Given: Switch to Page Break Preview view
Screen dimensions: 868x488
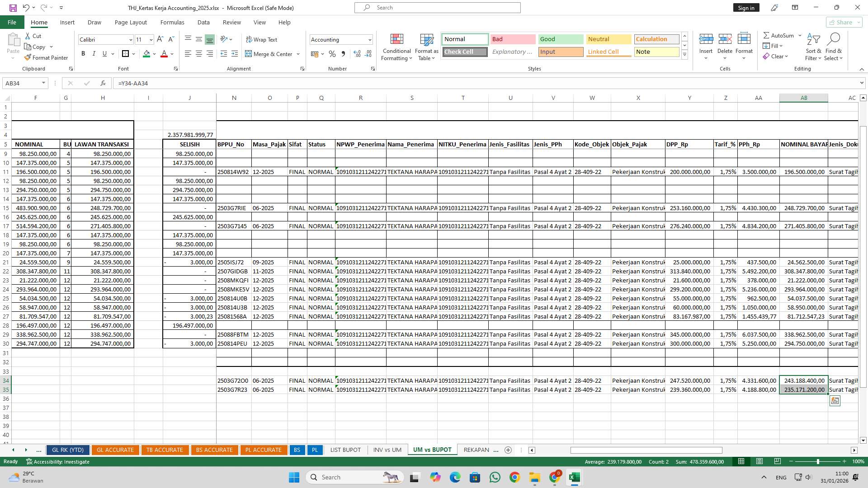Looking at the screenshot, I should tap(777, 461).
